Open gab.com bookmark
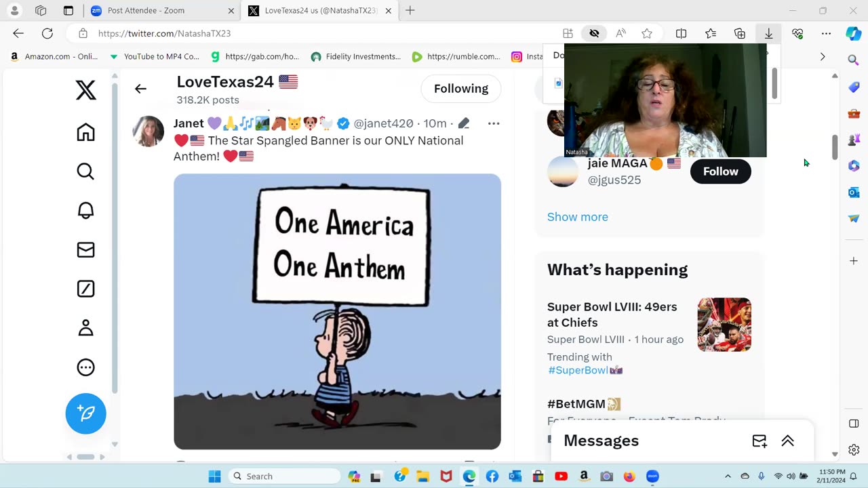Image resolution: width=868 pixels, height=488 pixels. coord(255,56)
